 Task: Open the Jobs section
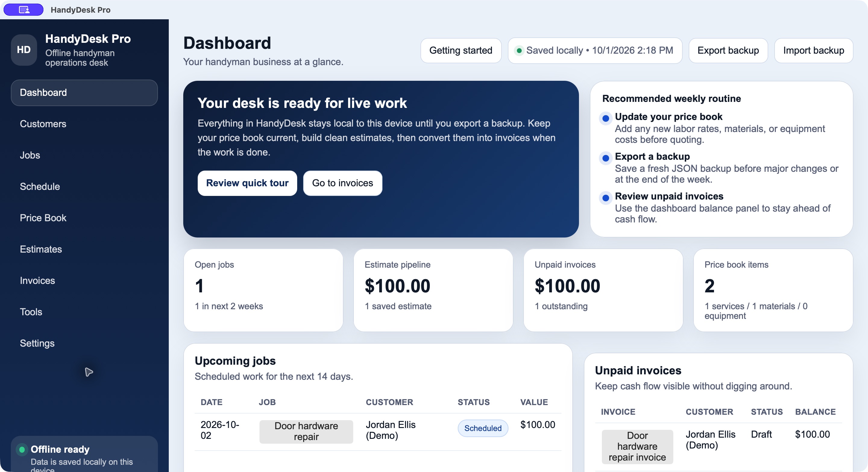coord(84,155)
